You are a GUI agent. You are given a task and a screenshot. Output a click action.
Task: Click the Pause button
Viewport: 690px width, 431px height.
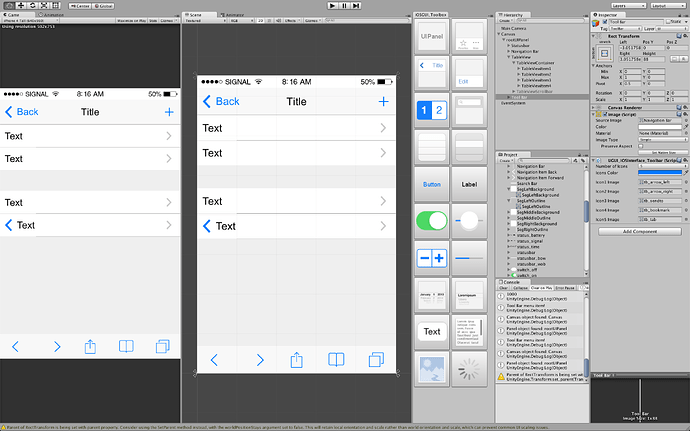(344, 6)
